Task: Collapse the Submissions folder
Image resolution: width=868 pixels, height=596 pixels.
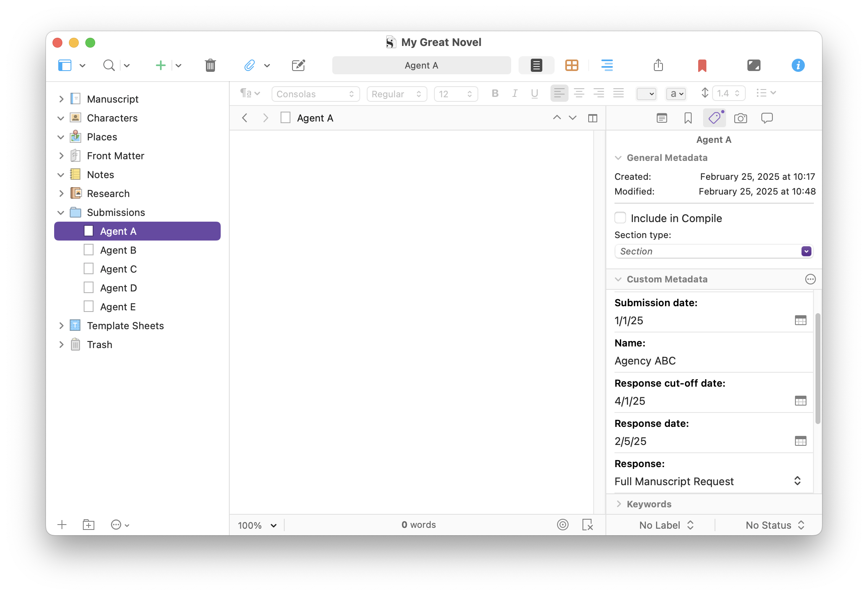Action: (61, 213)
